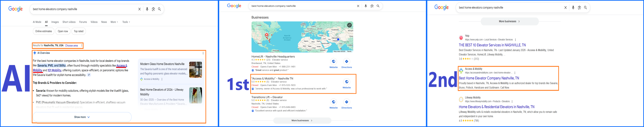Start voice search in the left panel
The width and height of the screenshot is (644, 127).
tap(147, 9)
